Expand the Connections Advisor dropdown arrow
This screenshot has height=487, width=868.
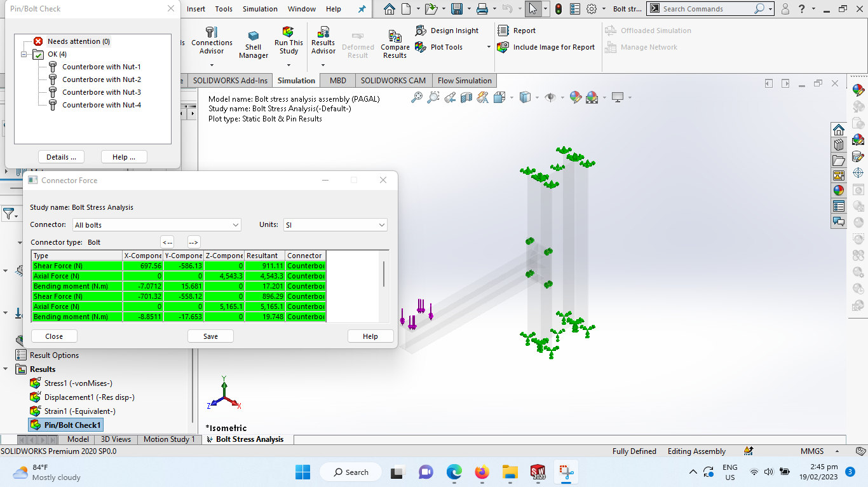pos(212,65)
